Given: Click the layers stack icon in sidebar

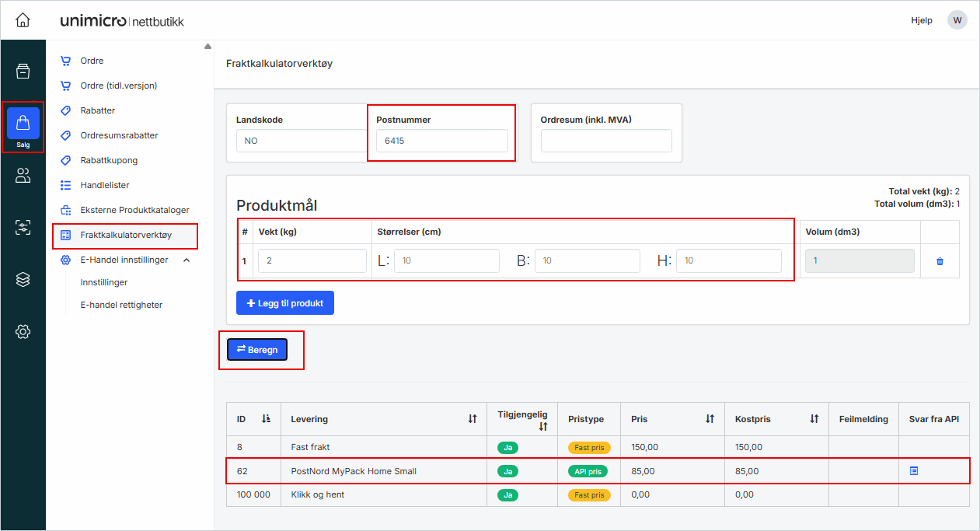Looking at the screenshot, I should pyautogui.click(x=23, y=280).
